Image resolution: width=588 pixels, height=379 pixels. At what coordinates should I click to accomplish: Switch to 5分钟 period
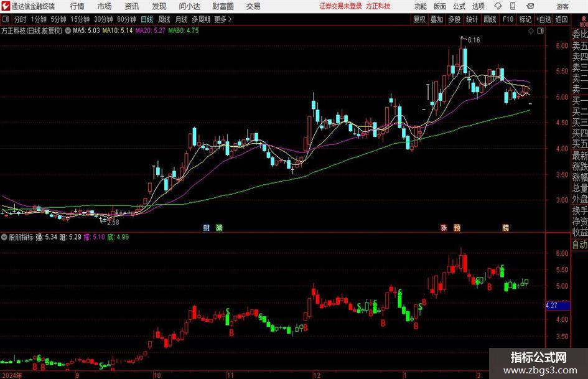pyautogui.click(x=58, y=19)
